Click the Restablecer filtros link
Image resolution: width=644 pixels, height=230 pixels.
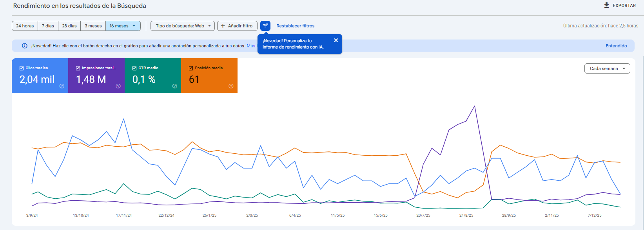(295, 26)
